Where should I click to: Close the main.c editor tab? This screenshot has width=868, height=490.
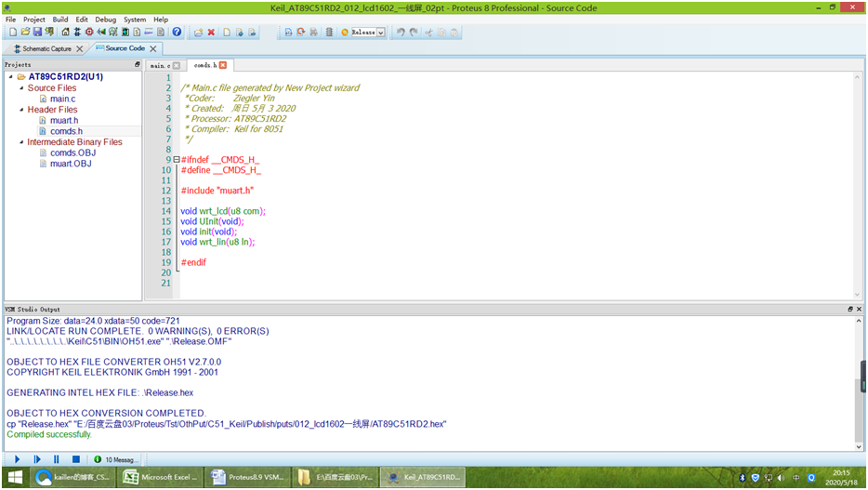(x=177, y=65)
